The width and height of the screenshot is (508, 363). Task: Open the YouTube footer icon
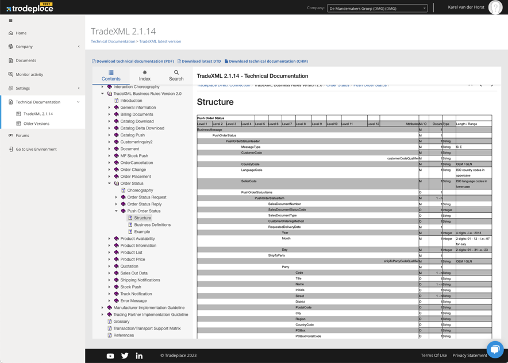(x=110, y=356)
